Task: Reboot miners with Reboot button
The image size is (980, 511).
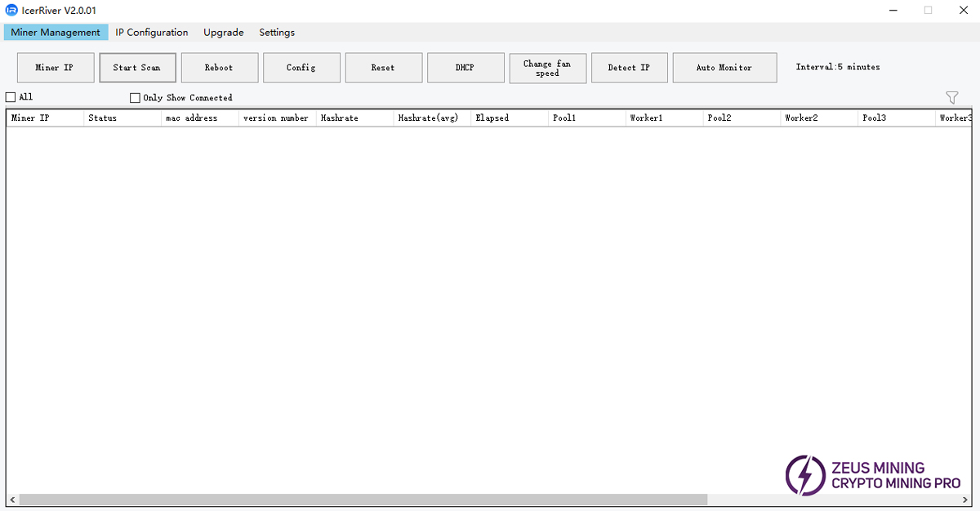Action: (x=219, y=68)
